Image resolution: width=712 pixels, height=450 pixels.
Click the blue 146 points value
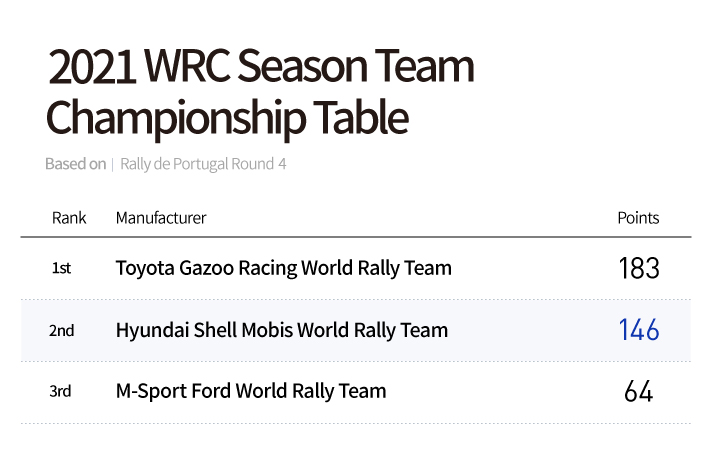[x=638, y=330]
